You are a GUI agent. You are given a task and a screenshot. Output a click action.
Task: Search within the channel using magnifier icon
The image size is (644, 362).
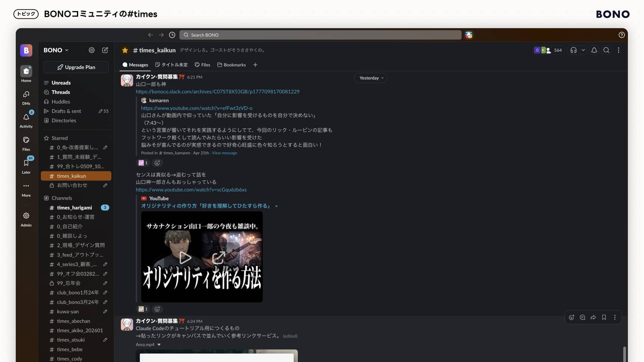[606, 50]
